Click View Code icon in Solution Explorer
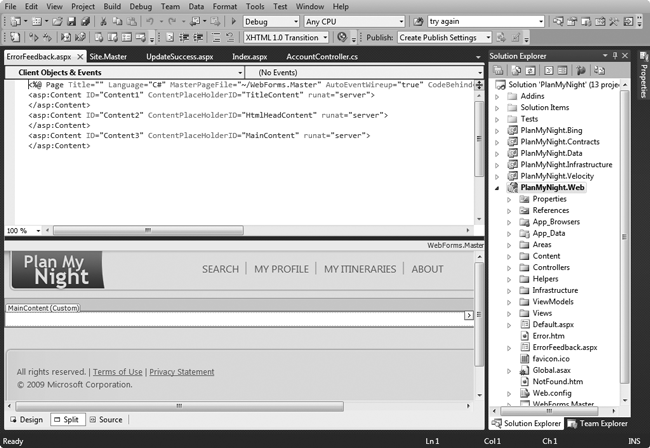Viewport: 650px width, 448px height. [548, 70]
